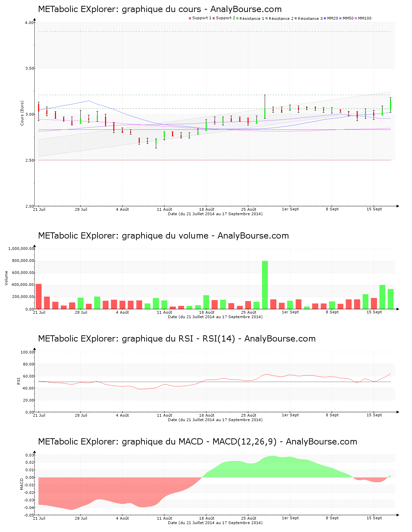This screenshot has width=412, height=532.
Task: Click the Résistance 1 green legend swatch
Action: 237,18
